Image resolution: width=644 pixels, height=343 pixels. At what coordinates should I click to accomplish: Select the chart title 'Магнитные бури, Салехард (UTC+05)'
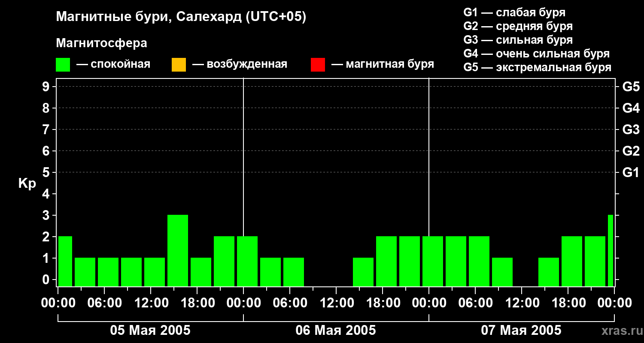click(181, 17)
